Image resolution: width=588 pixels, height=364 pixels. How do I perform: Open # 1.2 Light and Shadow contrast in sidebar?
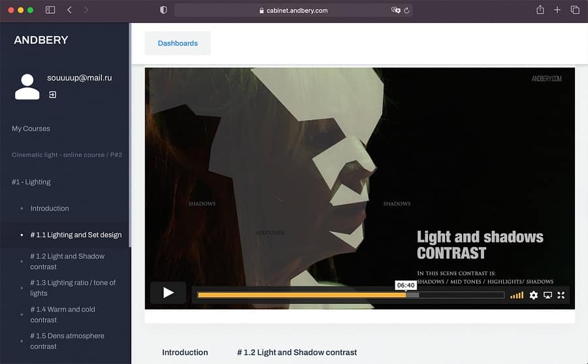coord(67,261)
